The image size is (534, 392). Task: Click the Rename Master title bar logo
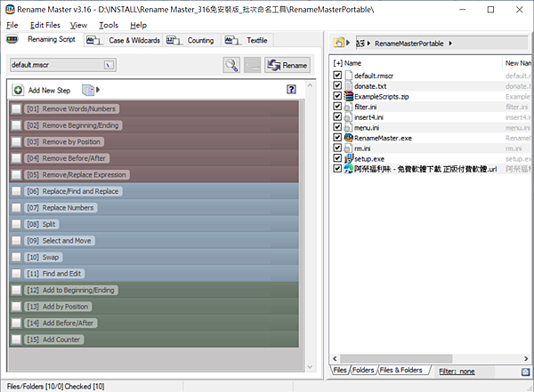click(x=10, y=9)
